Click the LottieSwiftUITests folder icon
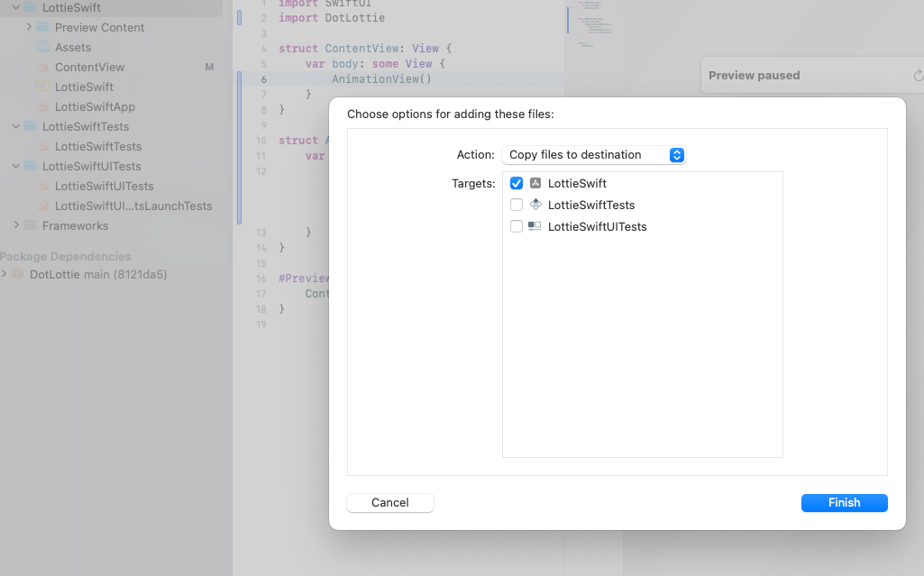 coord(30,166)
